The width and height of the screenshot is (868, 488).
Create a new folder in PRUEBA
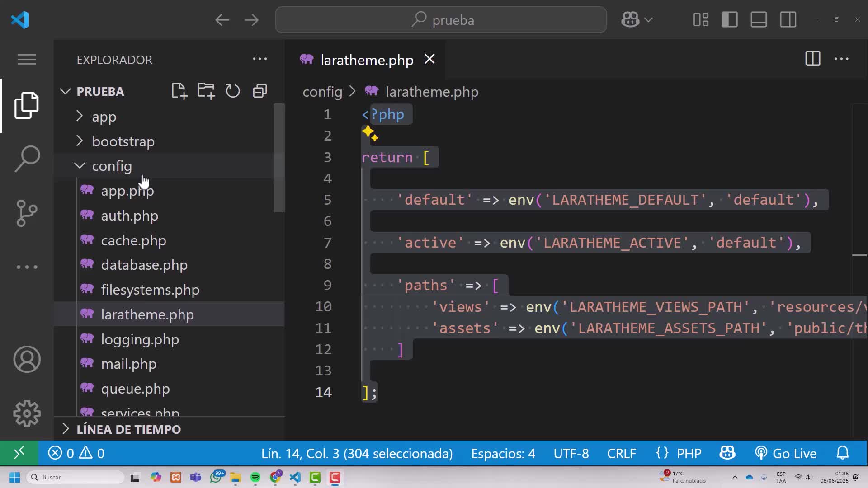[x=206, y=91]
